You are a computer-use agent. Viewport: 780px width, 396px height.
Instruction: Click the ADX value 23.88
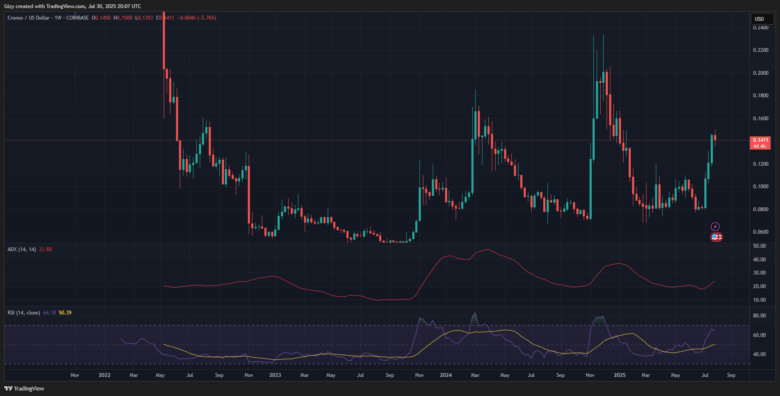(45, 249)
